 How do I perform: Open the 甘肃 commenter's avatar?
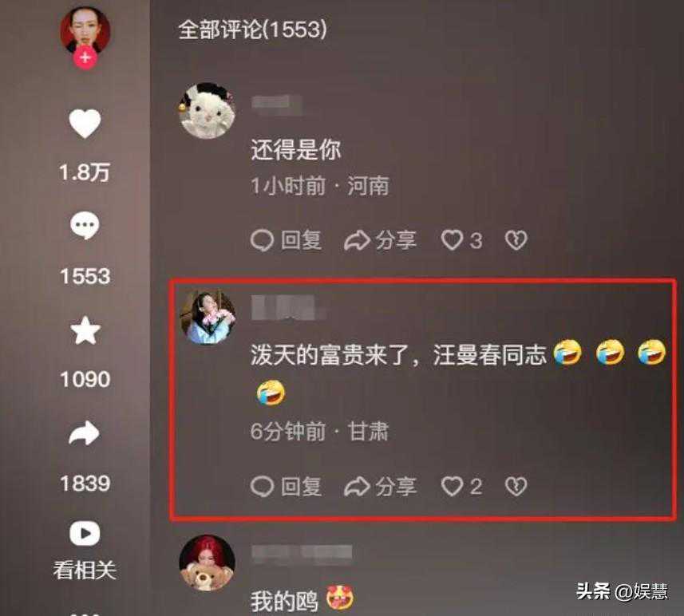click(208, 317)
